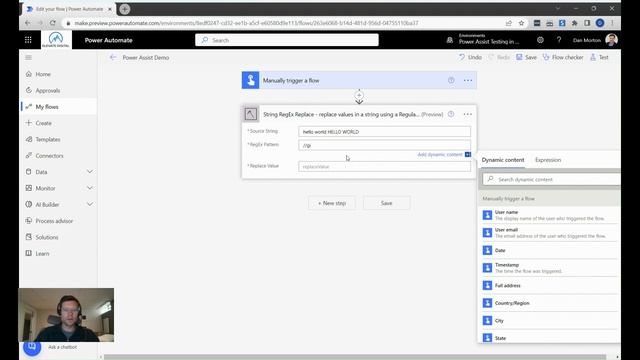Click the Environments icon in header
640x360 pixels.
[450, 40]
